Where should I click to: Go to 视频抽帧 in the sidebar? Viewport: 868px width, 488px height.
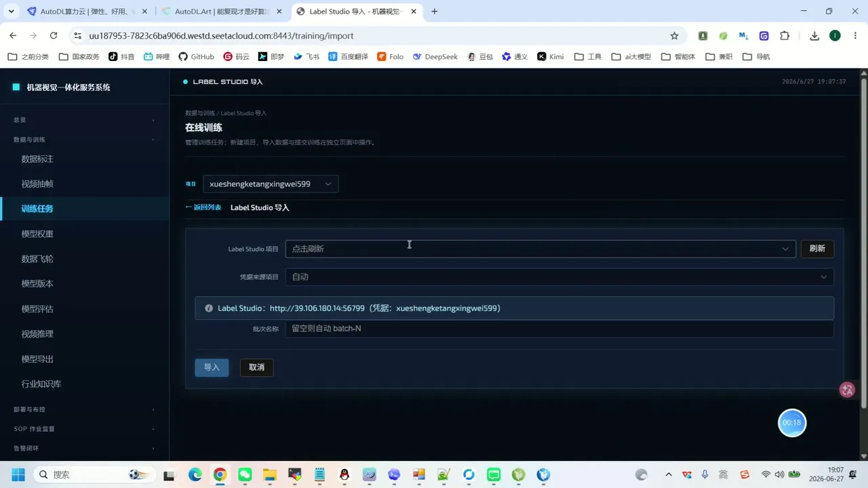pyautogui.click(x=37, y=184)
